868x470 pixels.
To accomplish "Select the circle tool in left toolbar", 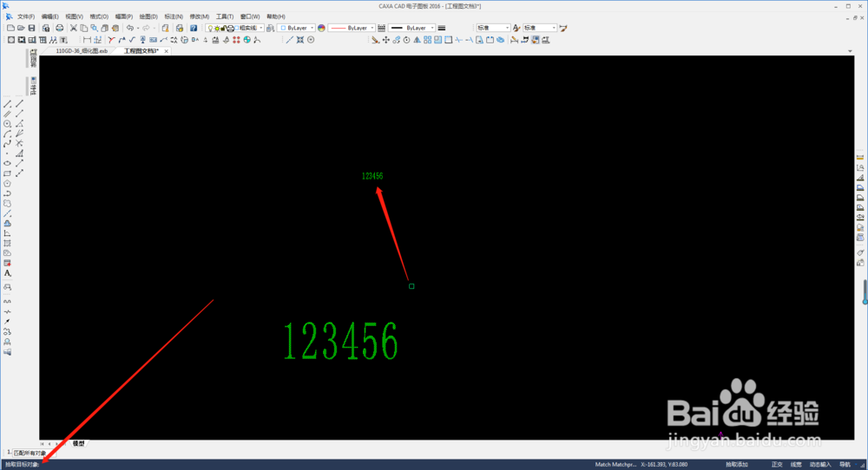I will (7, 124).
